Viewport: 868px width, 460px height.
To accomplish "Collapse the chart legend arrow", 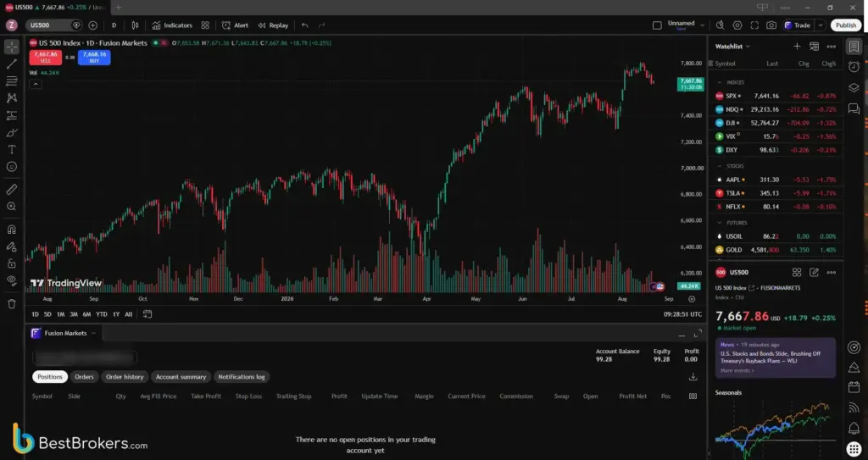I will tap(35, 84).
